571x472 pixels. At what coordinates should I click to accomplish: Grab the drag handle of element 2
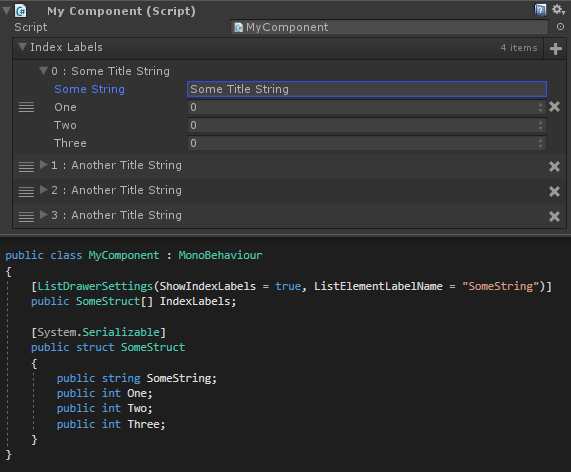point(26,192)
